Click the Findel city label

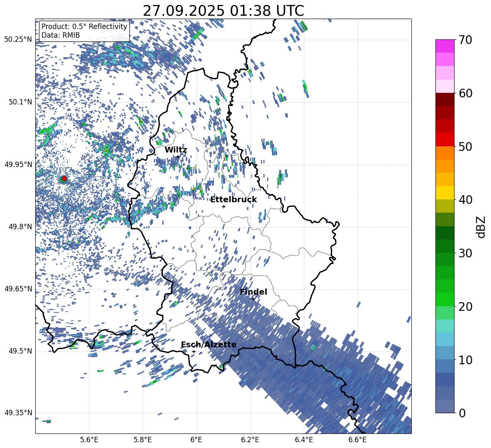coord(253,292)
